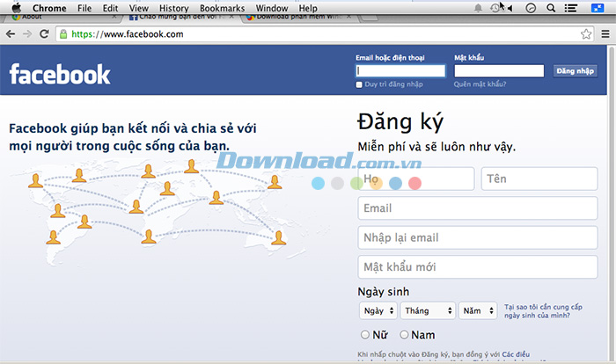
Task: Open the Quên mật khẩu? link
Action: pos(480,84)
